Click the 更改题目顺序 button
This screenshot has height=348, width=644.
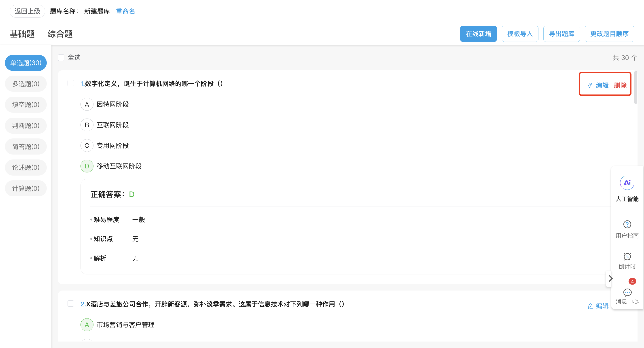pyautogui.click(x=609, y=34)
